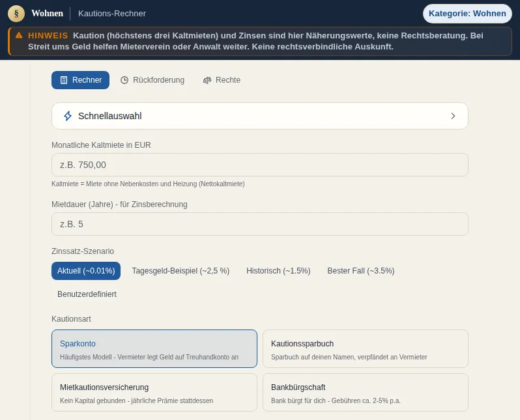The width and height of the screenshot is (520, 420).
Task: Click the Zinssatz-Szenario label
Action: (x=83, y=251)
